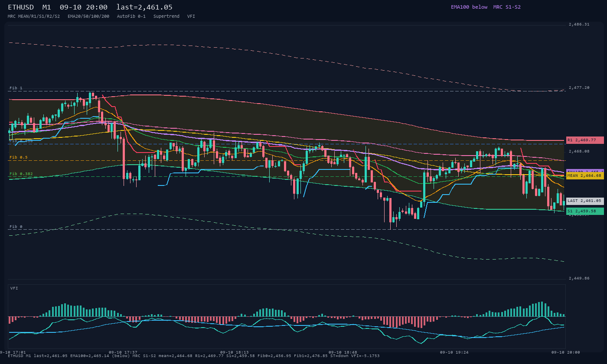Select the AutoFib 0-1 indicator label
The width and height of the screenshot is (607, 364).
(131, 16)
